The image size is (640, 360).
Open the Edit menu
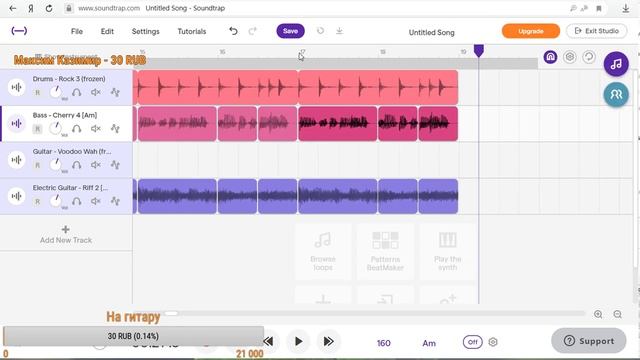click(107, 31)
